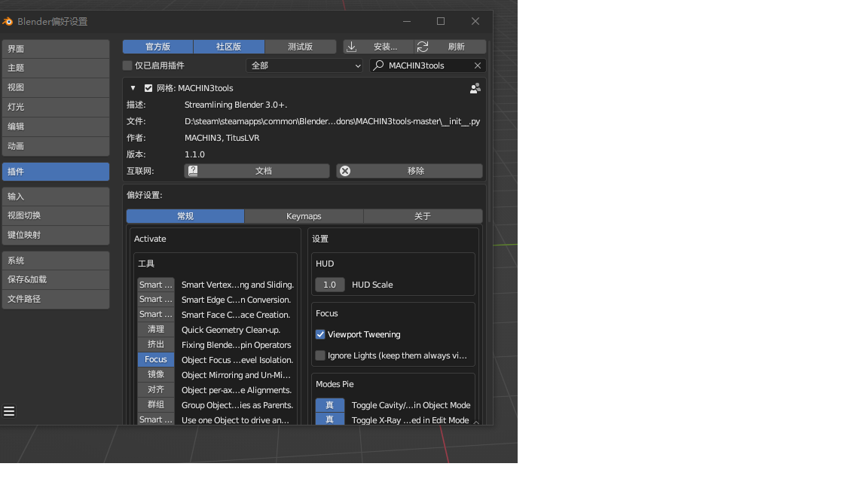This screenshot has width=868, height=488.
Task: Switch to the 测试版 filter tab
Action: pyautogui.click(x=301, y=47)
